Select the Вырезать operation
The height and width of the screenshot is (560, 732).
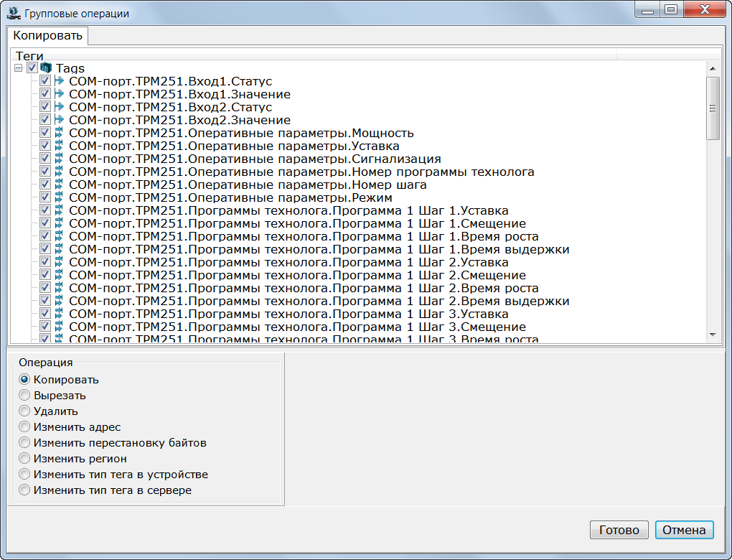click(24, 395)
